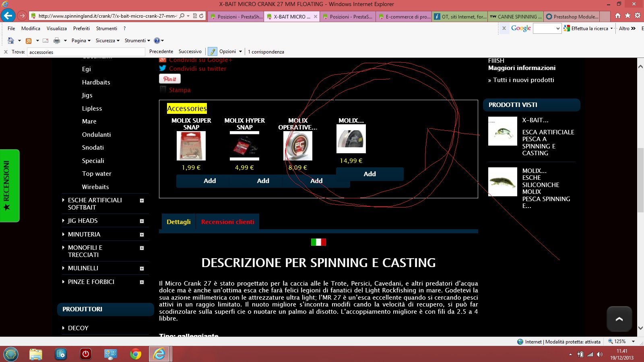Click the scroll-to-top arrow button
This screenshot has width=644, height=362.
click(x=619, y=319)
